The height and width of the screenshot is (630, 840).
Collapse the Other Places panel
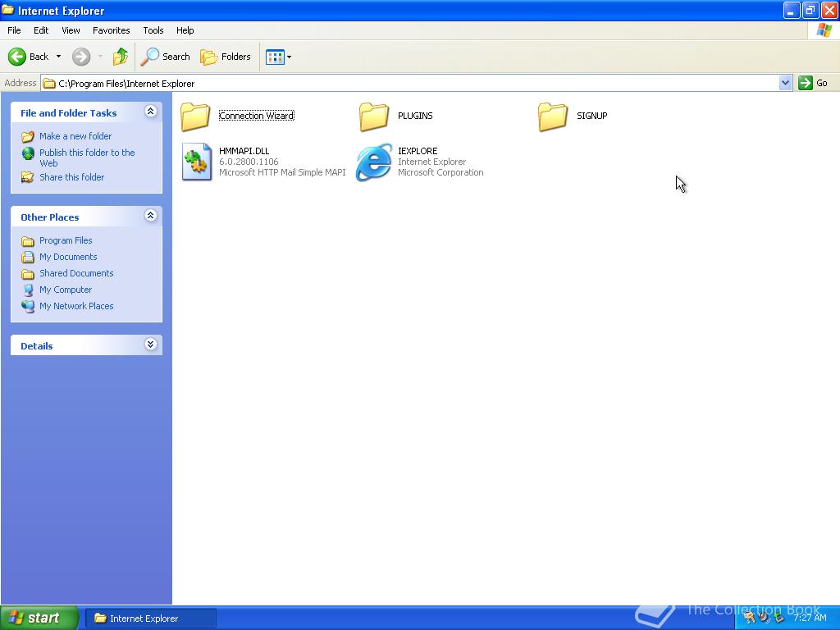point(151,216)
